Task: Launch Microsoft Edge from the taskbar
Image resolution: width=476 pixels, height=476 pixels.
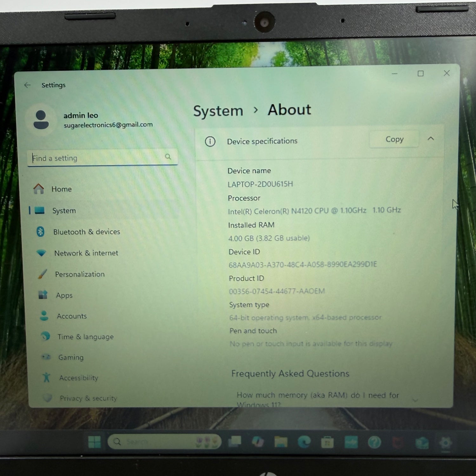Action: [304, 442]
